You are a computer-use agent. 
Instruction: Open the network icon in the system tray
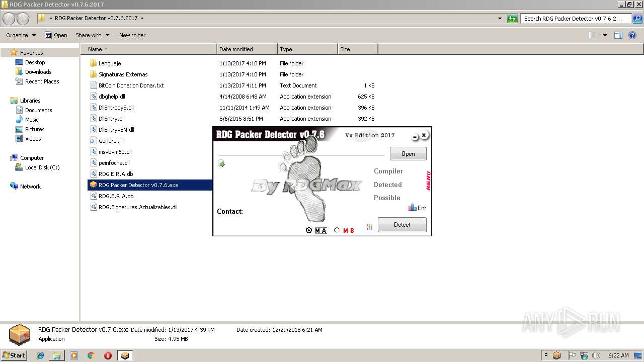point(584,355)
